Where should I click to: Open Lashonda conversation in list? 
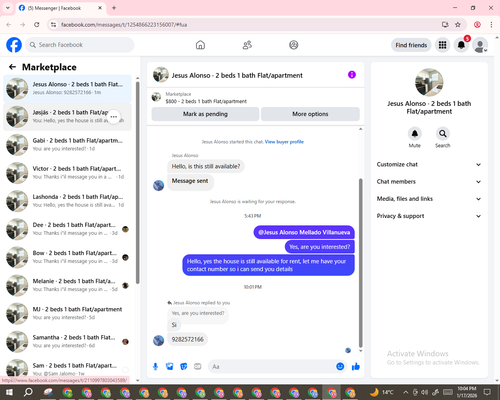pyautogui.click(x=67, y=201)
